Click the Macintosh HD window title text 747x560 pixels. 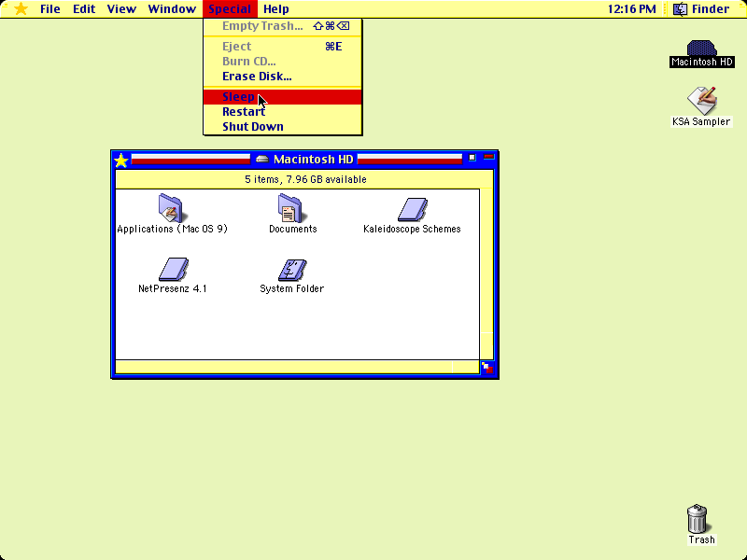[314, 160]
